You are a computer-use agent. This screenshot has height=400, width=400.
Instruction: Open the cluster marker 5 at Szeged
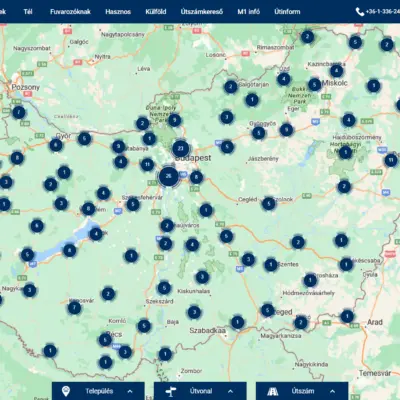267,310
